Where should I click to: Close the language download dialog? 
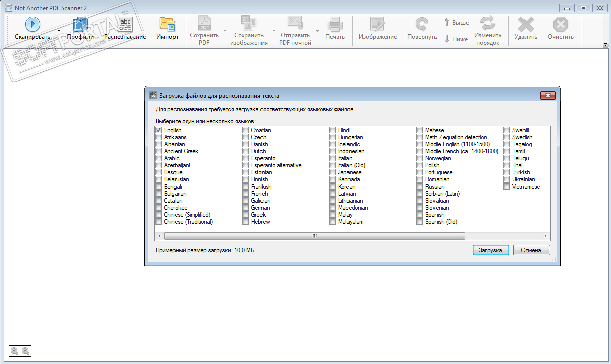tap(548, 95)
